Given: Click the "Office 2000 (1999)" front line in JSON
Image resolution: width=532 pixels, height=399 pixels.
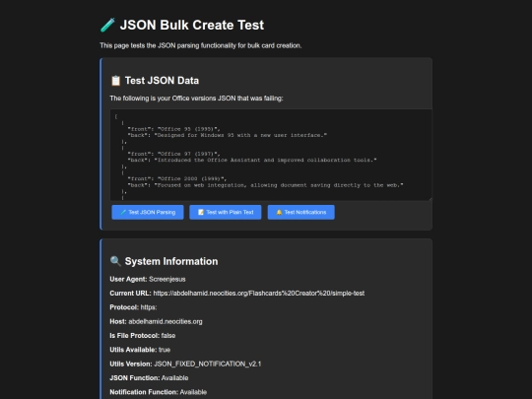Looking at the screenshot, I should [177, 178].
